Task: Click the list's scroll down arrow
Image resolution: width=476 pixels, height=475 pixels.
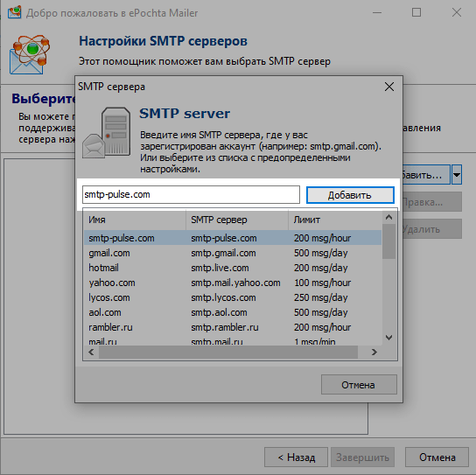Action: 388,338
